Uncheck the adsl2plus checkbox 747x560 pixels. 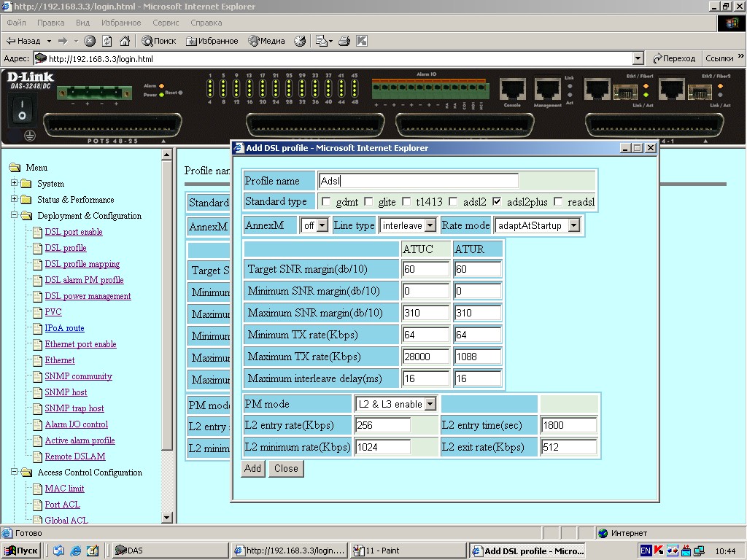[x=497, y=202]
